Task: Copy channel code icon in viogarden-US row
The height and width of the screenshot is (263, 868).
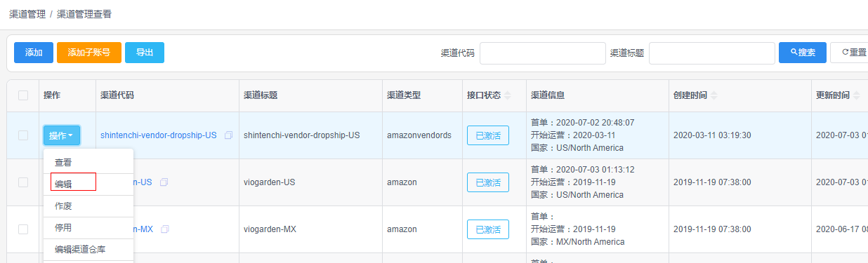Action: click(164, 182)
